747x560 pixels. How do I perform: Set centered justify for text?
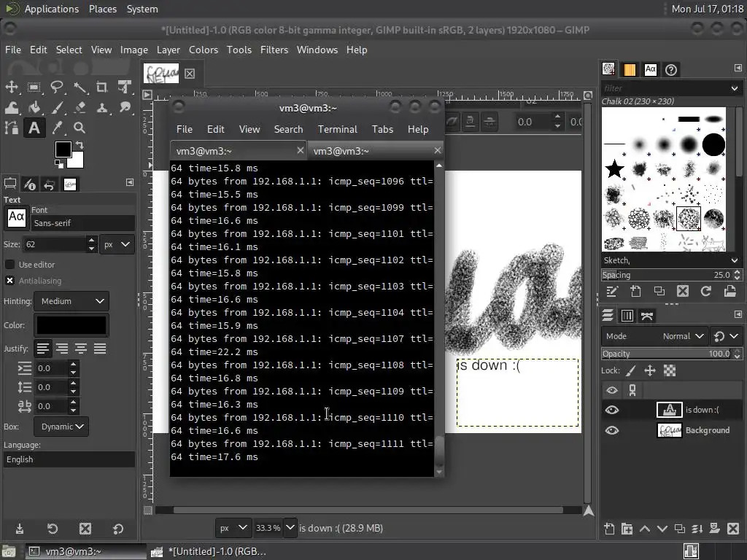[x=81, y=349]
